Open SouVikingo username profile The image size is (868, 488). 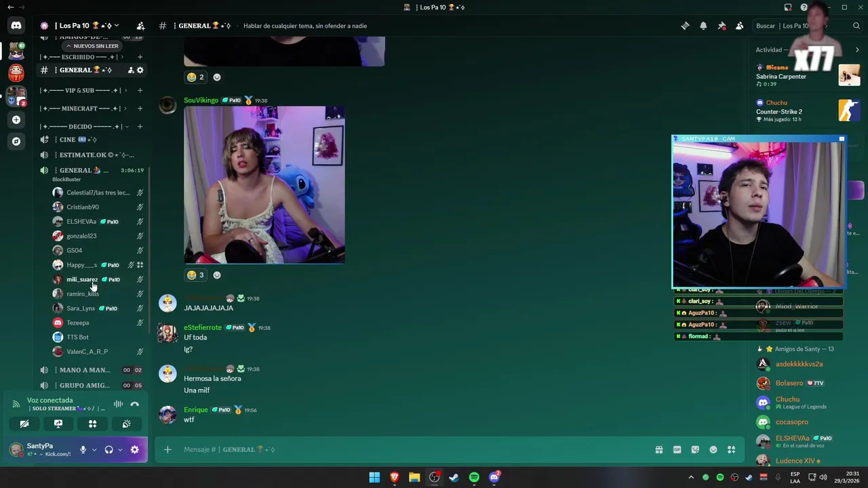point(201,100)
